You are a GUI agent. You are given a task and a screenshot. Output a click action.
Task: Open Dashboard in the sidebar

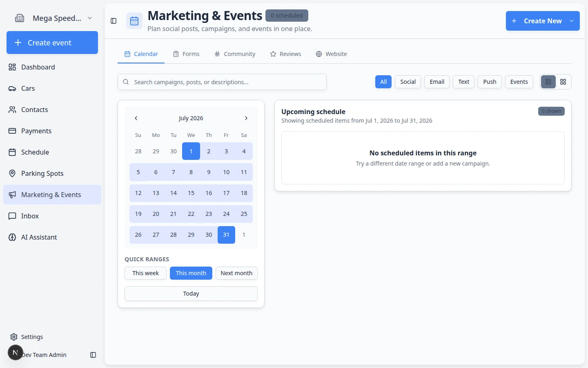(52, 67)
